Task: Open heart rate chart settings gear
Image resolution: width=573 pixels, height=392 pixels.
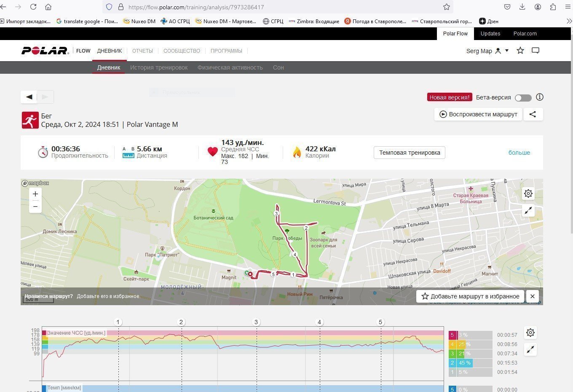Action: (530, 333)
